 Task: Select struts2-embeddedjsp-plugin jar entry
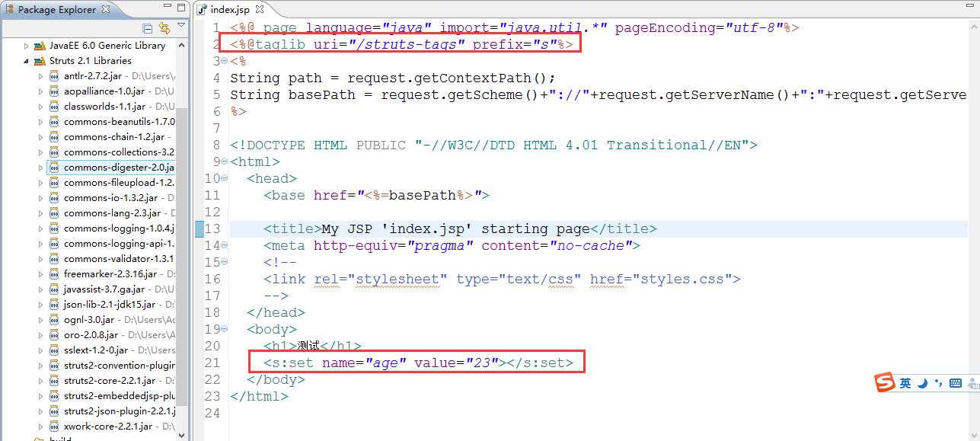pos(119,396)
